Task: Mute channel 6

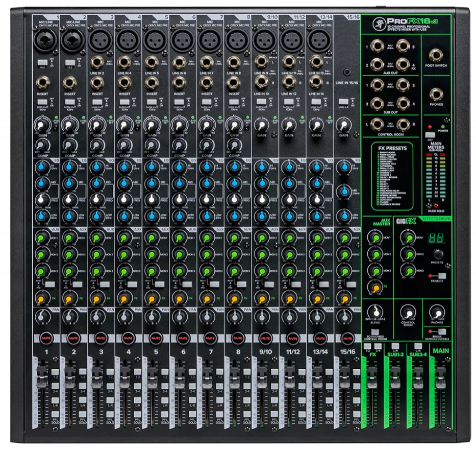Action: [x=183, y=338]
